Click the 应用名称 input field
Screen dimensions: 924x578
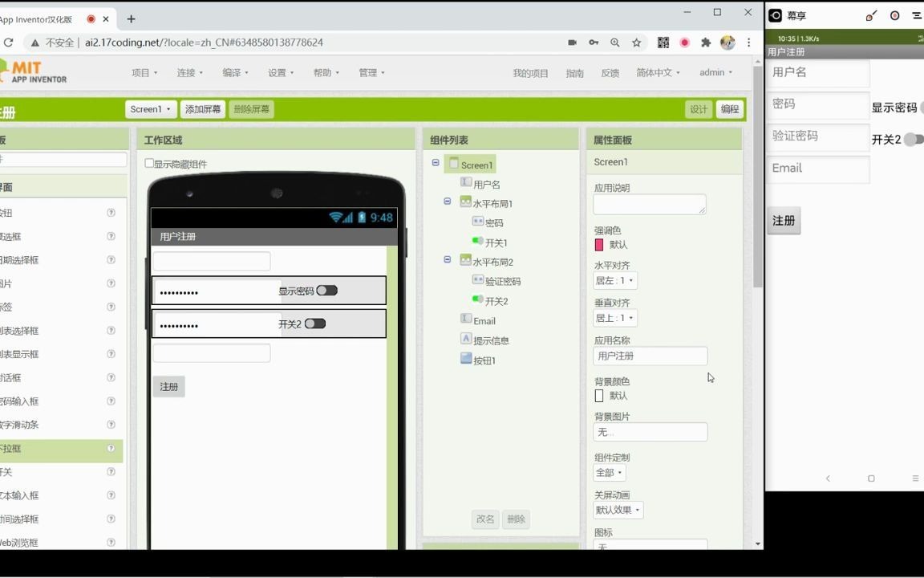point(650,356)
